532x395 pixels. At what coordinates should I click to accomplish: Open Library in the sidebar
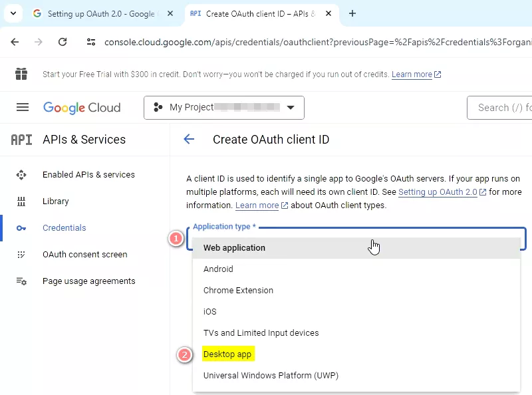point(56,201)
